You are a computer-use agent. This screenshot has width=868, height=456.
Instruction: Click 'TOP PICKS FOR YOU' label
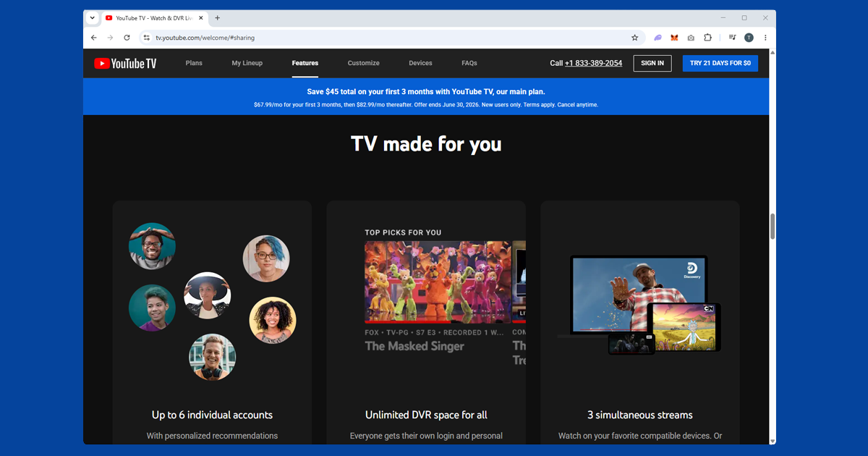tap(403, 232)
